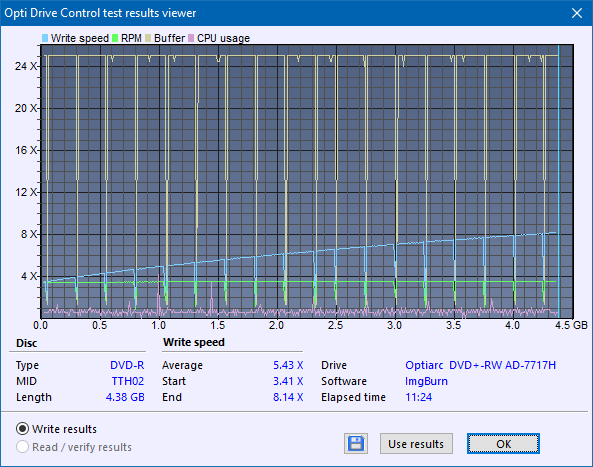The image size is (593, 467).
Task: Select the Write results radio button
Action: pyautogui.click(x=22, y=429)
